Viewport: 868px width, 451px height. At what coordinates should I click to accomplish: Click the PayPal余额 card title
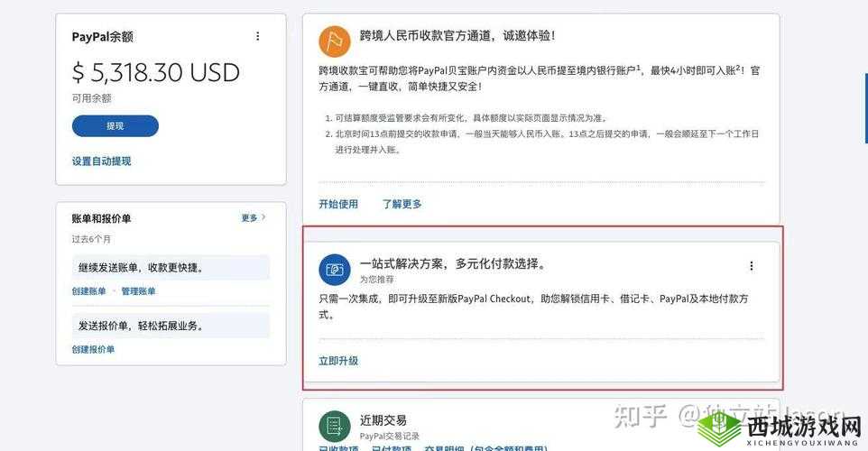pyautogui.click(x=103, y=36)
